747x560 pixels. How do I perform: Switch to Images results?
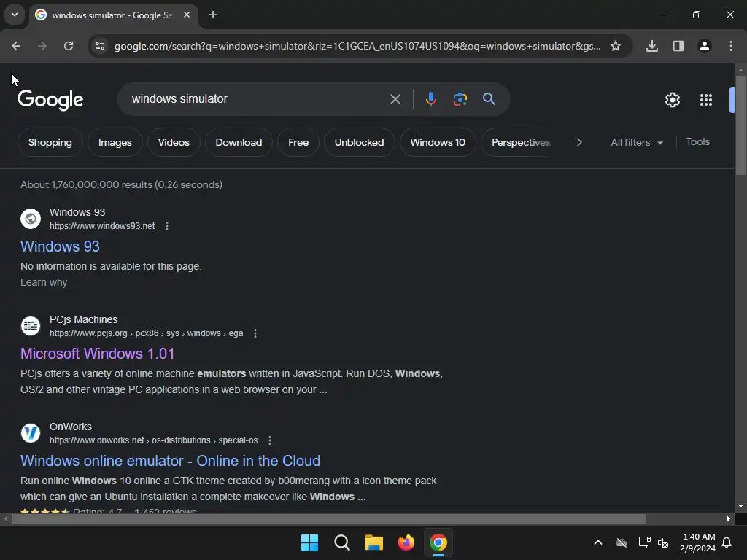[115, 142]
